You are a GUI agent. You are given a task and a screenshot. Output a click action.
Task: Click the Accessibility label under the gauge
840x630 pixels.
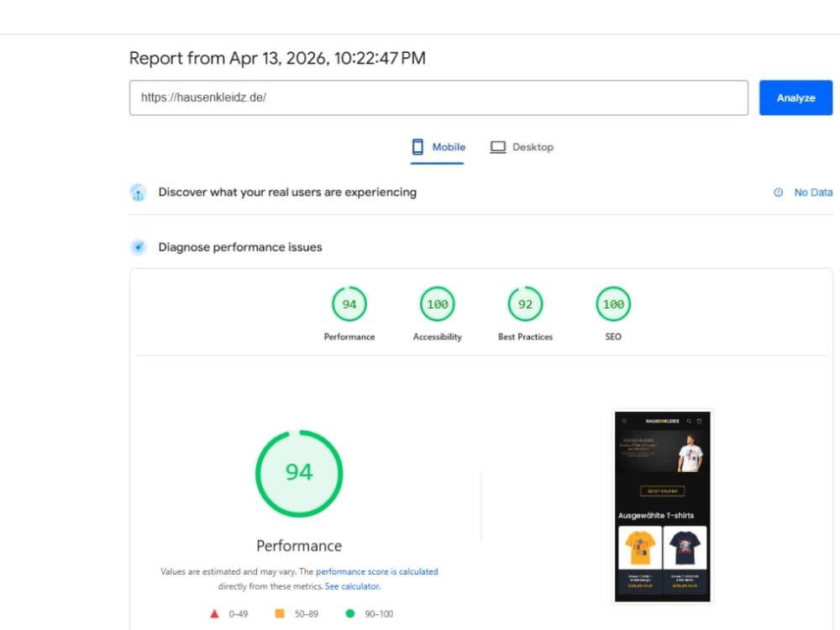tap(437, 337)
